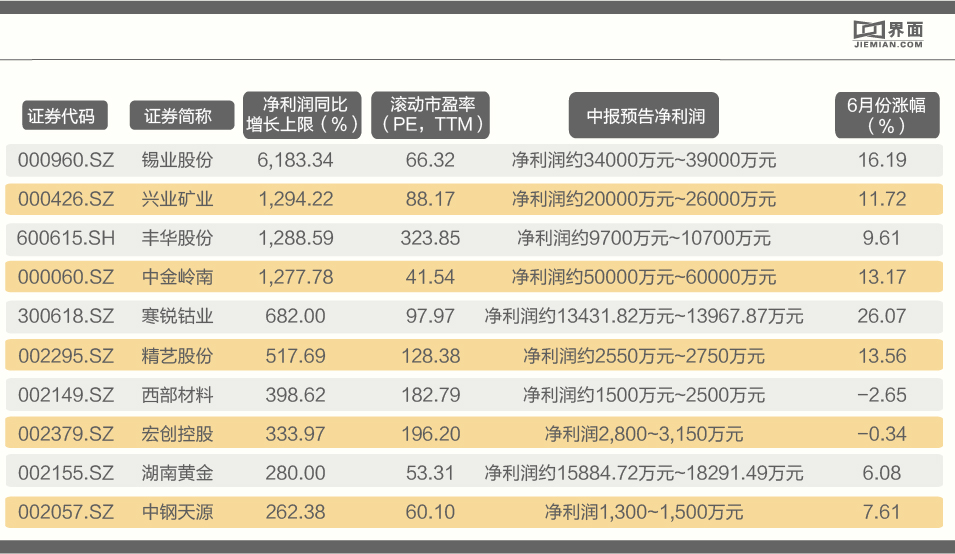Click the June gain 7.61

pyautogui.click(x=881, y=511)
